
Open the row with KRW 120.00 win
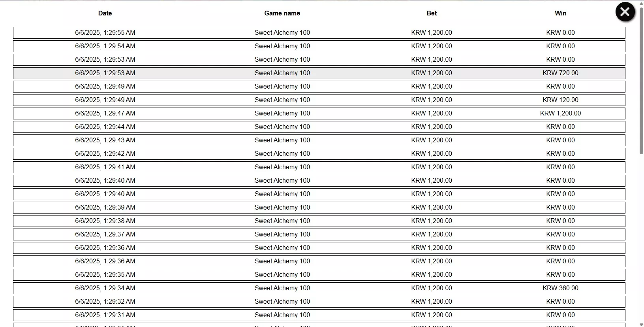tap(319, 100)
